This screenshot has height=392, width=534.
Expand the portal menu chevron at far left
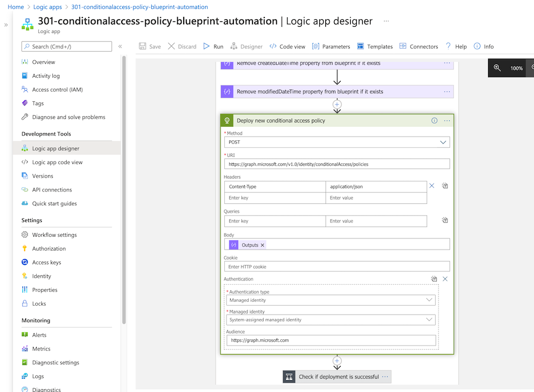(6, 25)
